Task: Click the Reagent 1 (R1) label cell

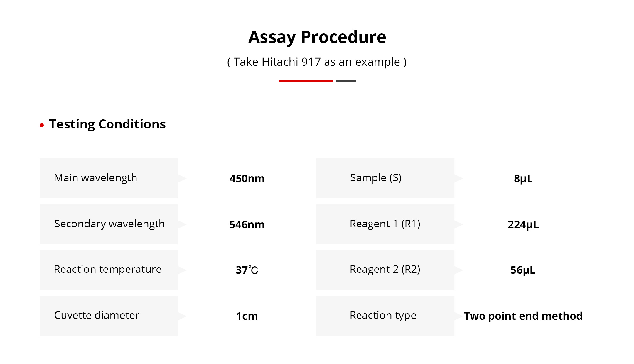Action: pyautogui.click(x=385, y=224)
